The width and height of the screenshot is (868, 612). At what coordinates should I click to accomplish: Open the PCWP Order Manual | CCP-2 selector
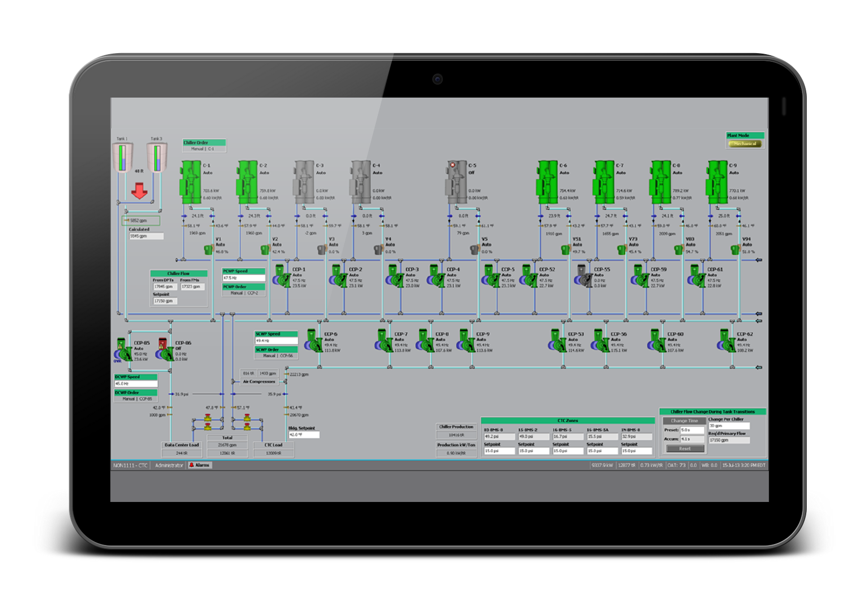click(244, 292)
